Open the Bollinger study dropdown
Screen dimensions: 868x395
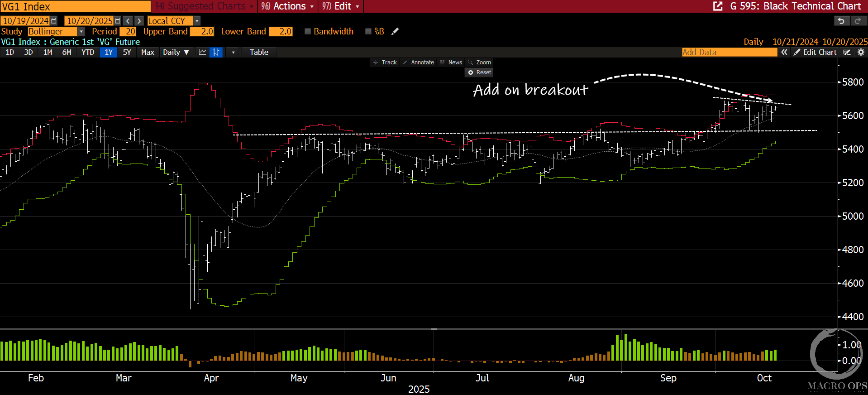pos(81,31)
